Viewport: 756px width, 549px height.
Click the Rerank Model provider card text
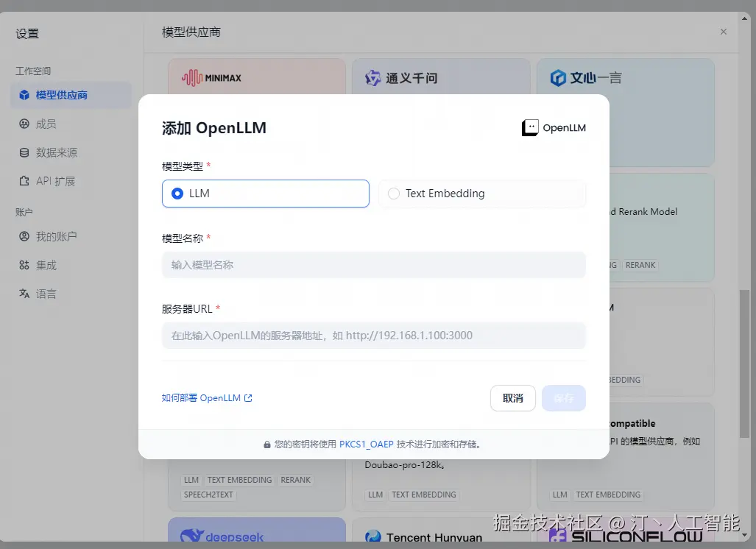click(643, 212)
